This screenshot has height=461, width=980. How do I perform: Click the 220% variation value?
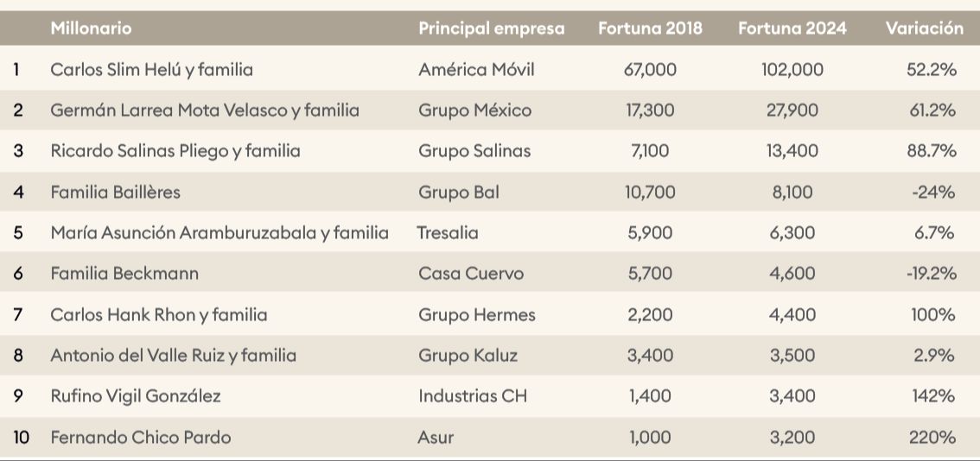point(932,438)
